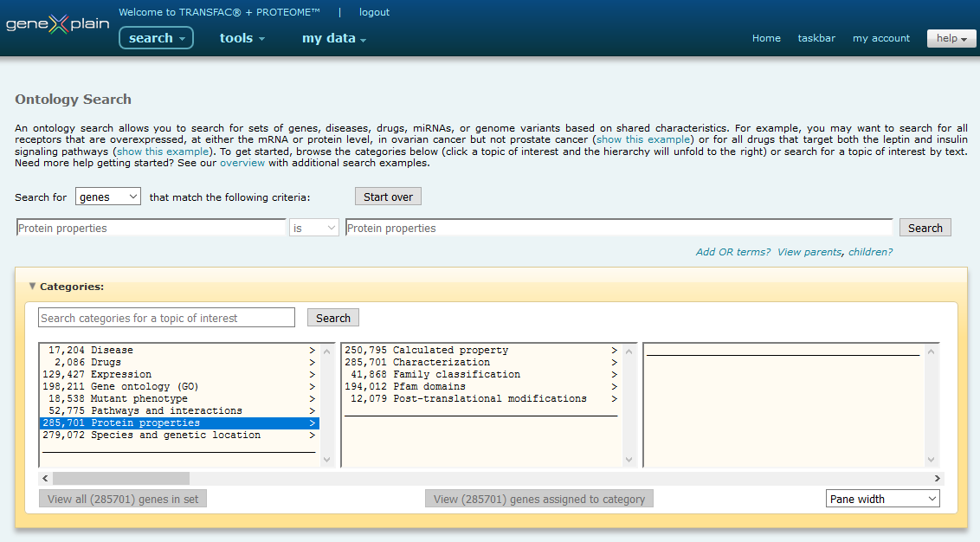Expand Calculated property using its arrow
This screenshot has height=542, width=980.
615,350
